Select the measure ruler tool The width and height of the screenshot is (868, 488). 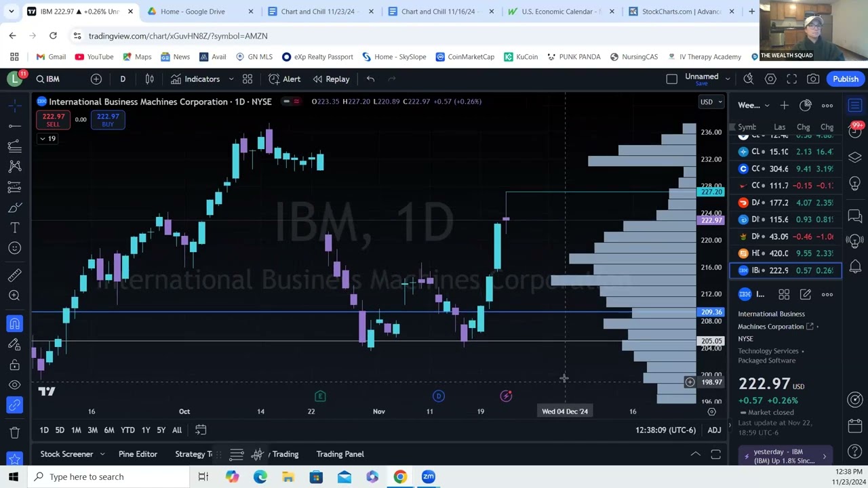tap(14, 275)
